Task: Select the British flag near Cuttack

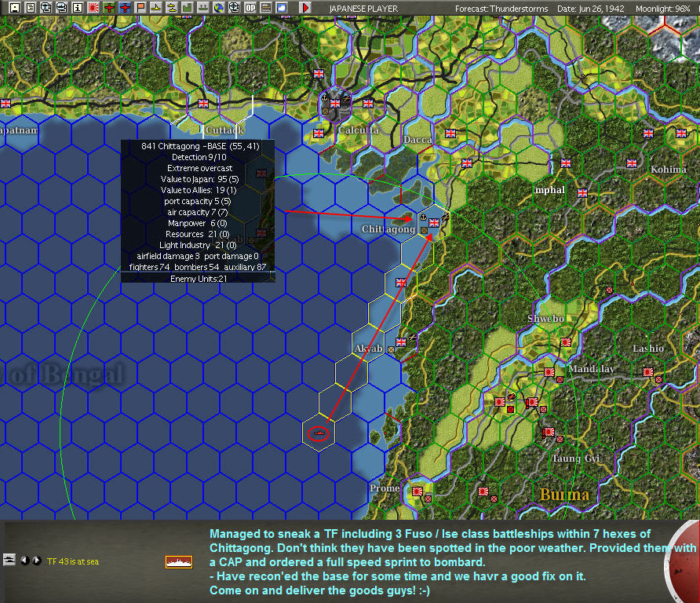Action: coord(203,104)
